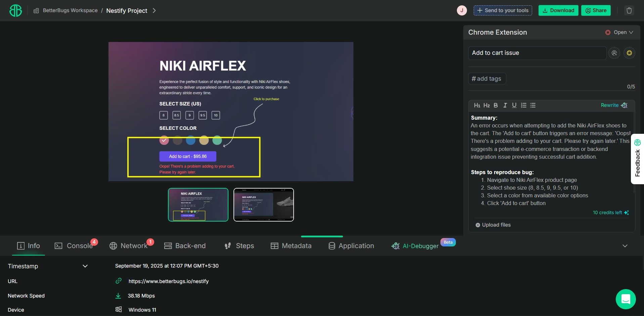Click the user avatar J
This screenshot has height=316, width=644.
462,10
